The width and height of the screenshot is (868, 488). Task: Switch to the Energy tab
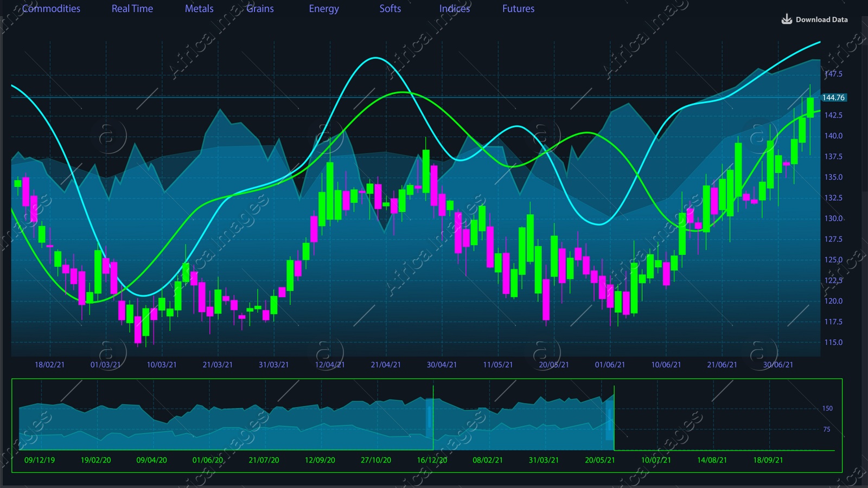pos(324,9)
